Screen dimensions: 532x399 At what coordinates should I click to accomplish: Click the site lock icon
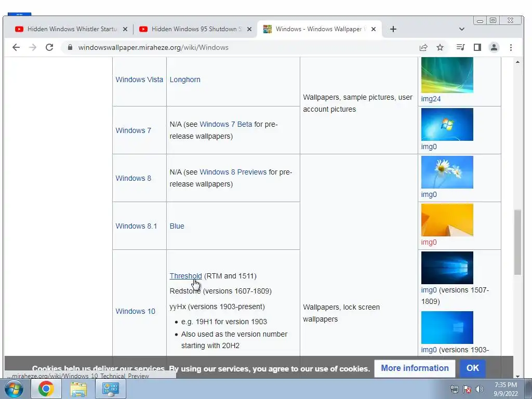(70, 47)
